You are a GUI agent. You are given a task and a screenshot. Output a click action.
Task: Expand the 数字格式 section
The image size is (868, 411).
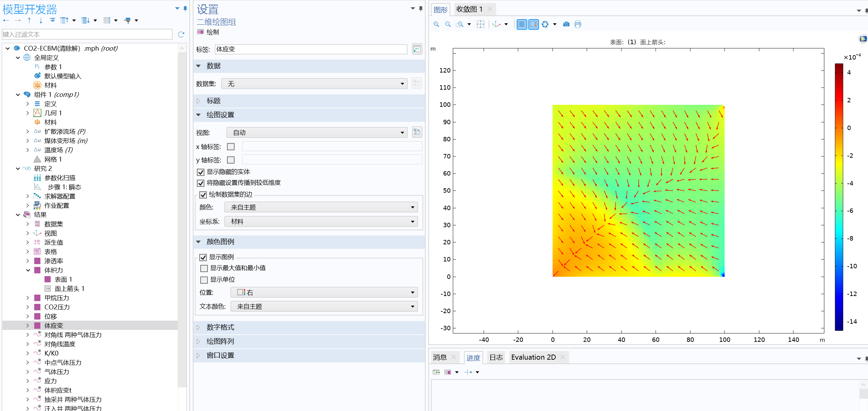pyautogui.click(x=220, y=327)
